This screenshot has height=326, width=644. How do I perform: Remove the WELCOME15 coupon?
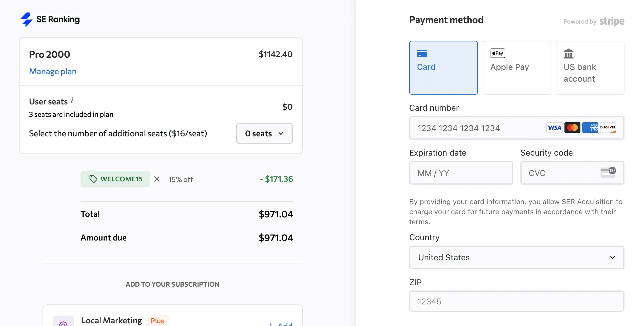pyautogui.click(x=157, y=179)
